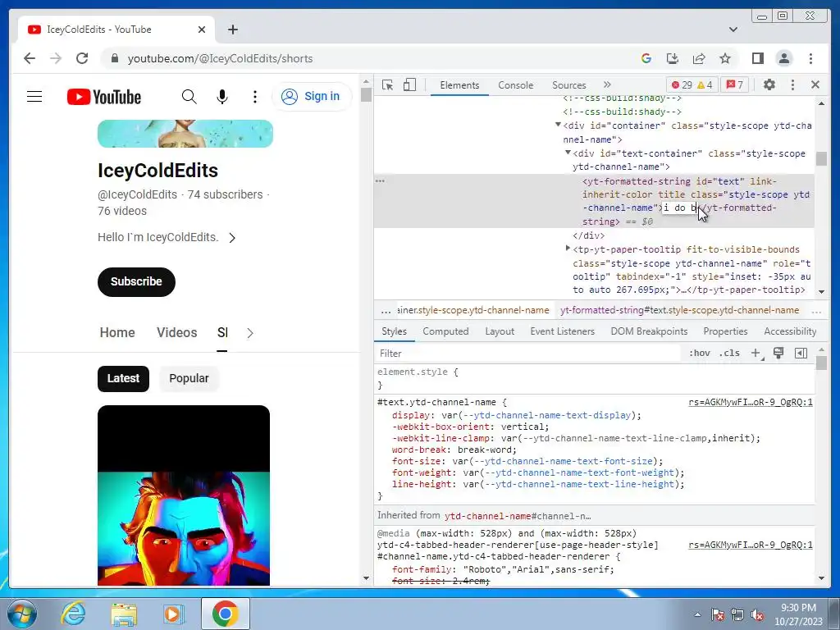Click the three dots beside selected DOM node
The height and width of the screenshot is (630, 840).
click(380, 180)
